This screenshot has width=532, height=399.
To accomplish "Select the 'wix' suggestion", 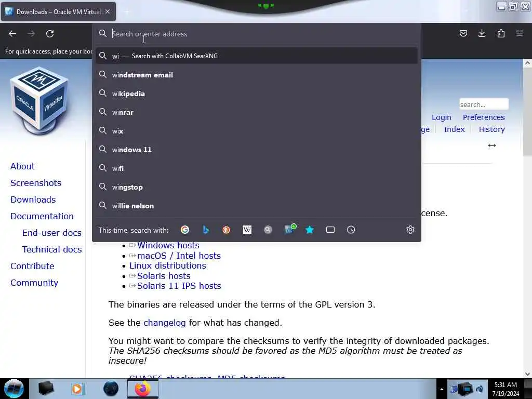I will point(257,131).
